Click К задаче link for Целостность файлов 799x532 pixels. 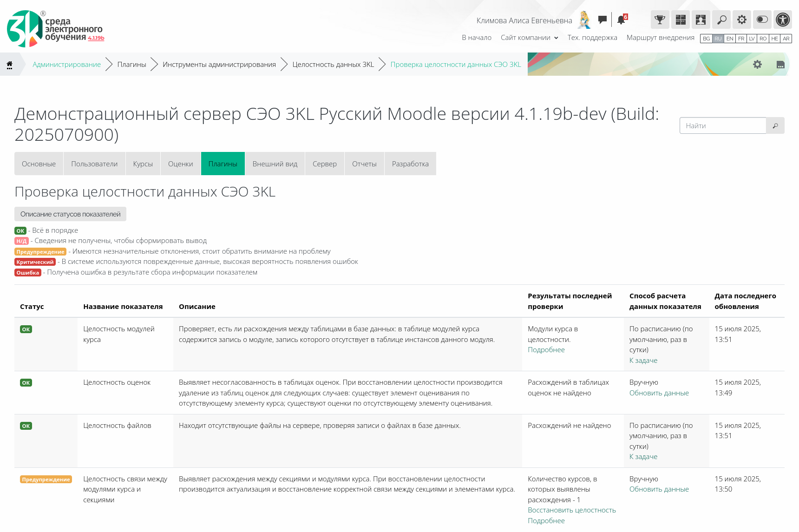(643, 457)
